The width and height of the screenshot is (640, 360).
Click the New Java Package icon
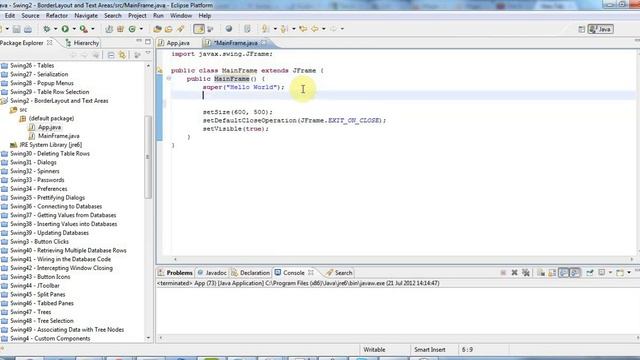tap(120, 29)
